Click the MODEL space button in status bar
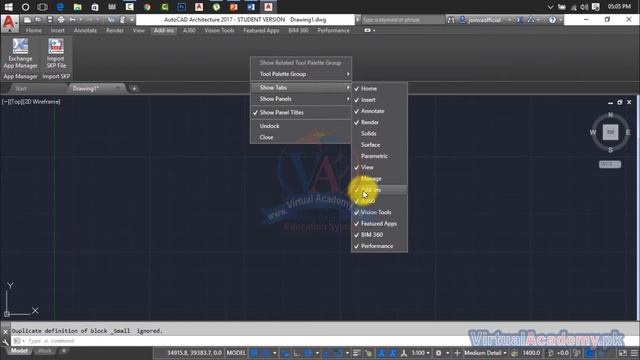Viewport: 640px width, 360px height. [x=236, y=353]
